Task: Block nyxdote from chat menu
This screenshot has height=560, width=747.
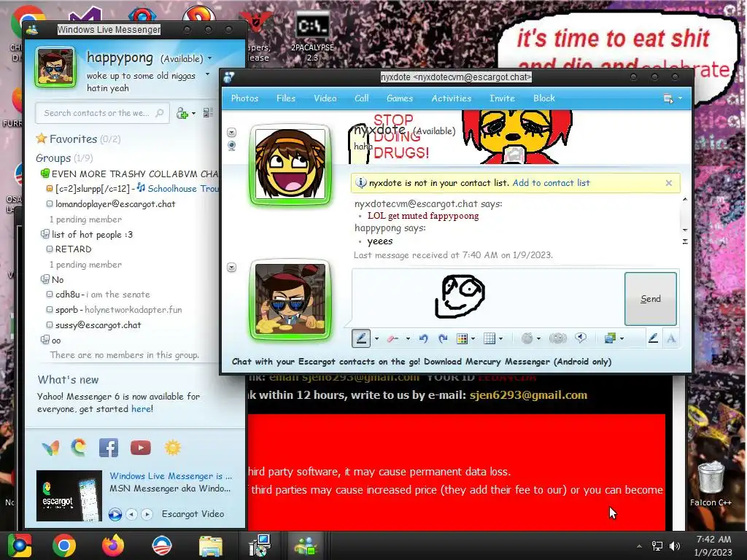Action: click(x=544, y=98)
